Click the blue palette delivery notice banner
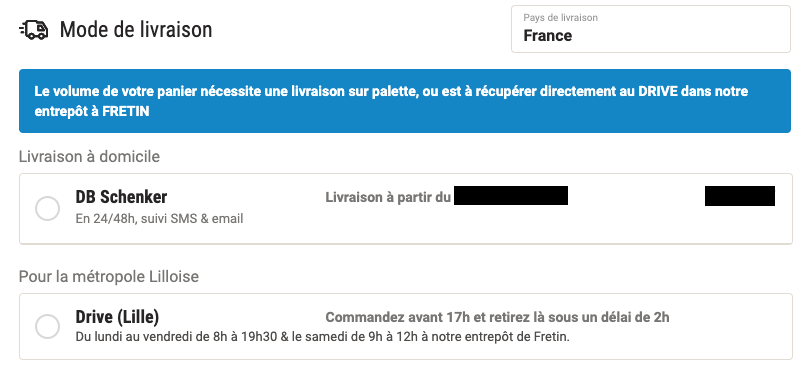This screenshot has width=804, height=375. pos(405,101)
